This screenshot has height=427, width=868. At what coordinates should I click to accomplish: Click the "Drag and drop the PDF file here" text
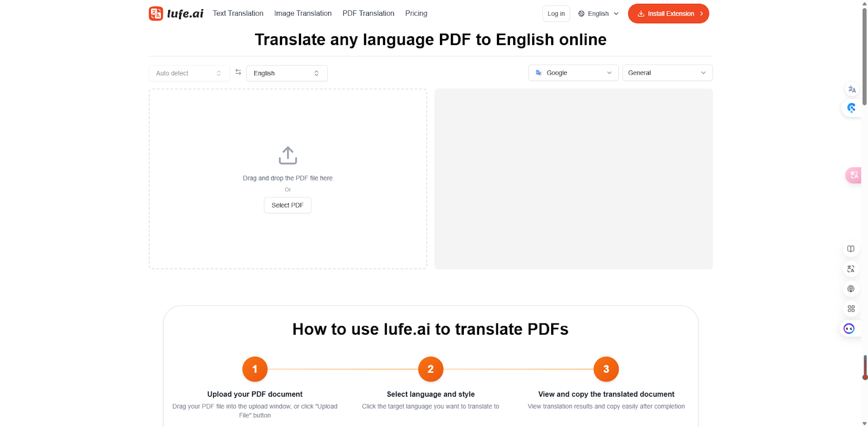pyautogui.click(x=288, y=178)
